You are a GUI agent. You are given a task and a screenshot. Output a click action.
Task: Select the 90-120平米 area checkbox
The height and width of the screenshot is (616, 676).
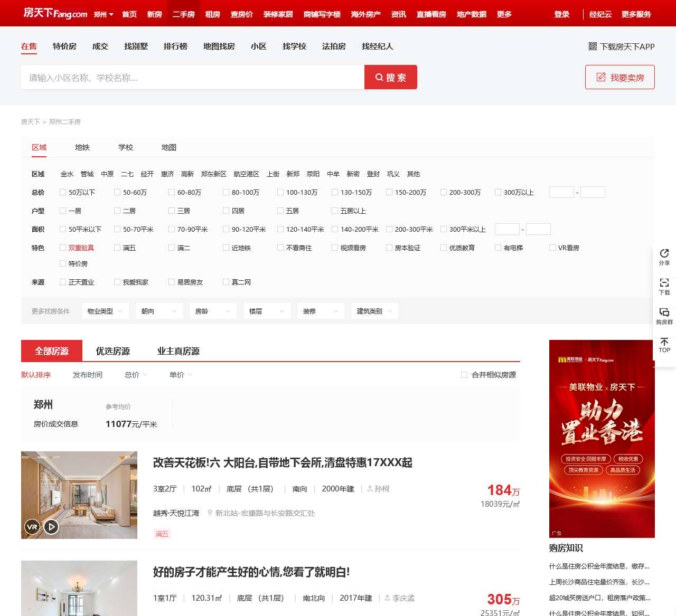click(226, 230)
